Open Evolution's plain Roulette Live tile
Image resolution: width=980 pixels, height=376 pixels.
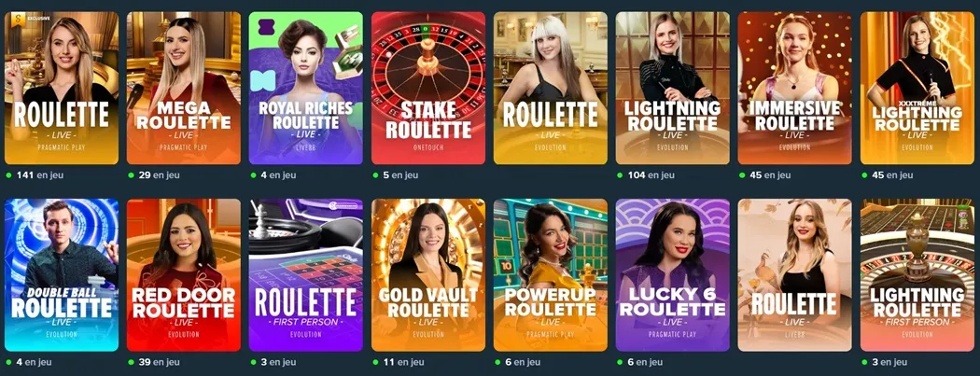point(550,88)
